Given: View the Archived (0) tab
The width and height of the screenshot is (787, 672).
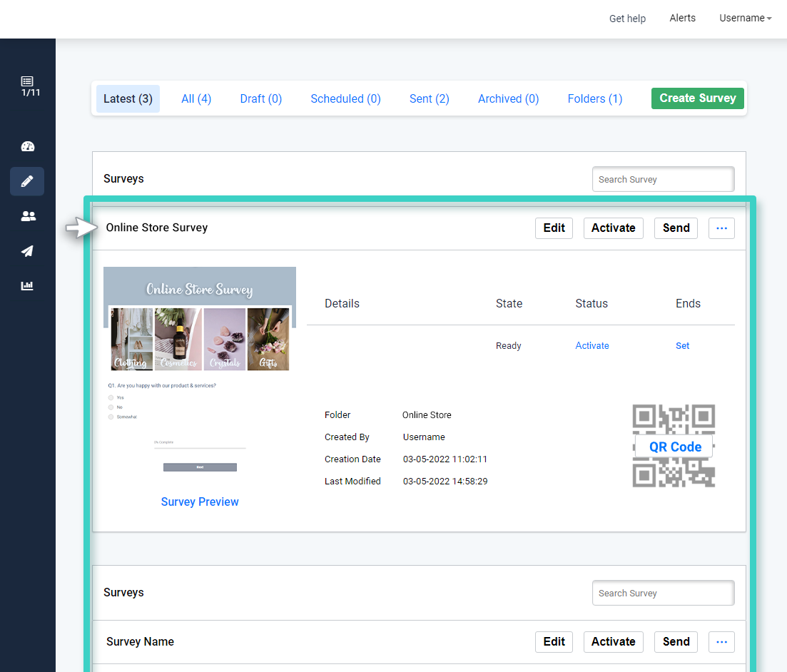Looking at the screenshot, I should (x=509, y=99).
